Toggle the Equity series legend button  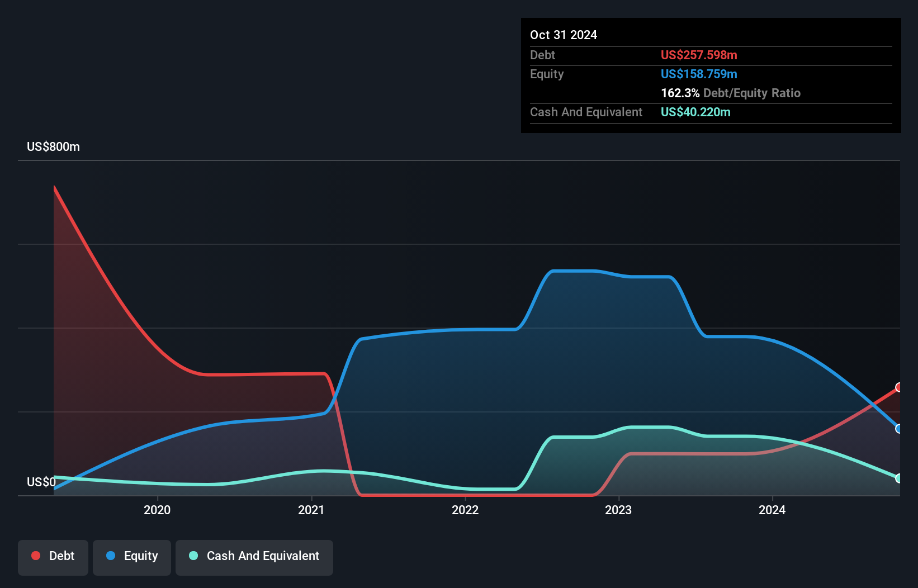(132, 557)
